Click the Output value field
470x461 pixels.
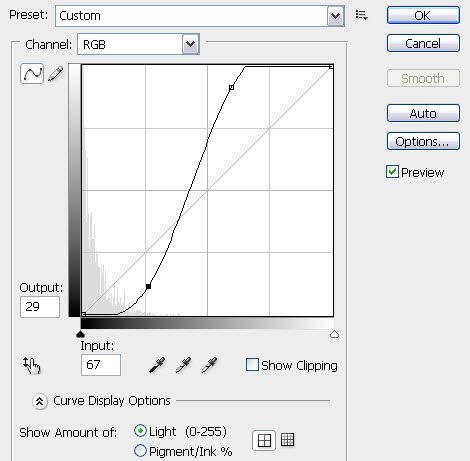point(40,307)
